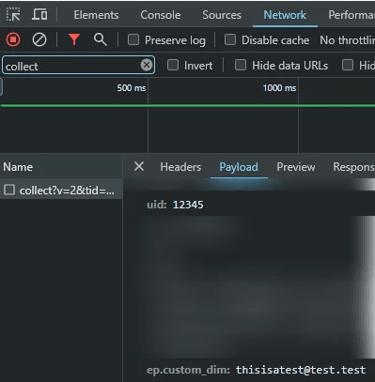The width and height of the screenshot is (375, 382).
Task: Select the Network tab
Action: 285,15
